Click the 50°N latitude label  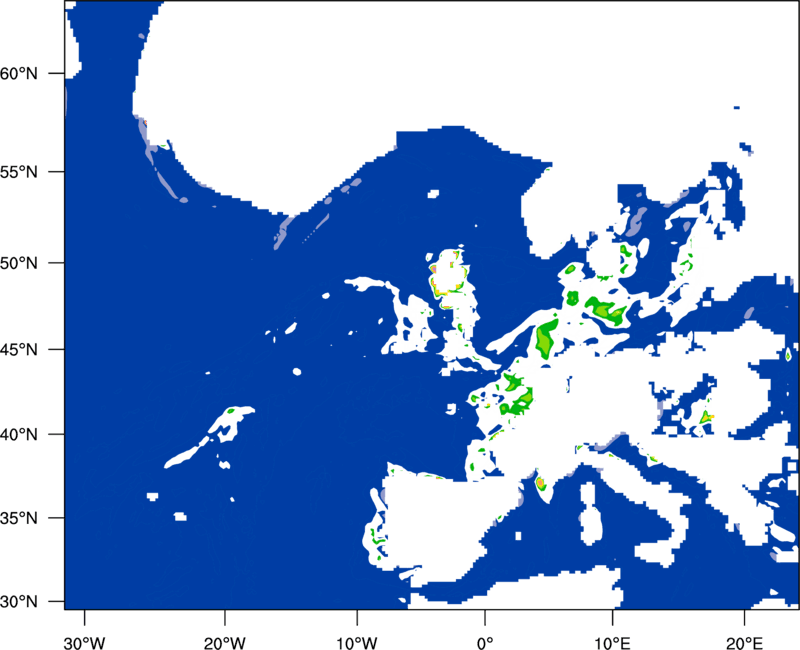coord(19,263)
